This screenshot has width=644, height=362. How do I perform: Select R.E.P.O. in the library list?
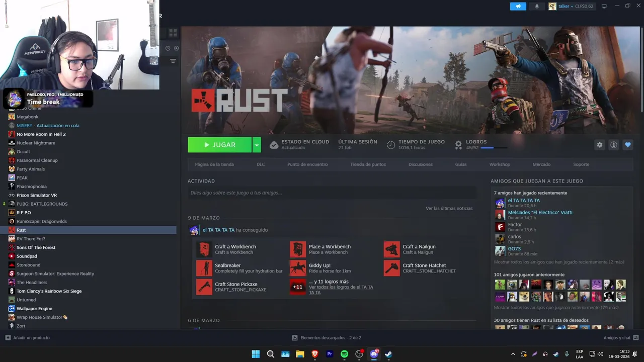(24, 213)
